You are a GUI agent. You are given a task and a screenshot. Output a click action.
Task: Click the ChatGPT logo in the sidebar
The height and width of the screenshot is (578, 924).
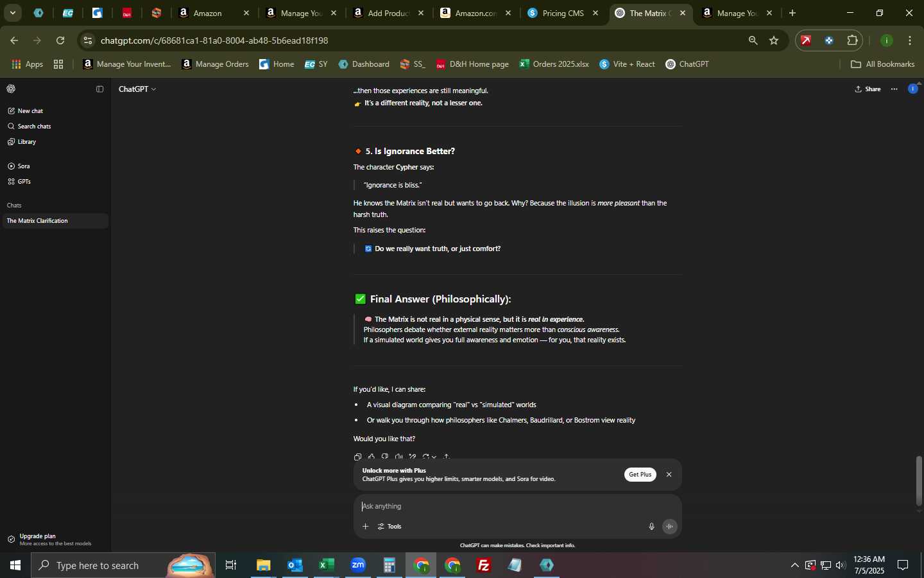tap(11, 89)
